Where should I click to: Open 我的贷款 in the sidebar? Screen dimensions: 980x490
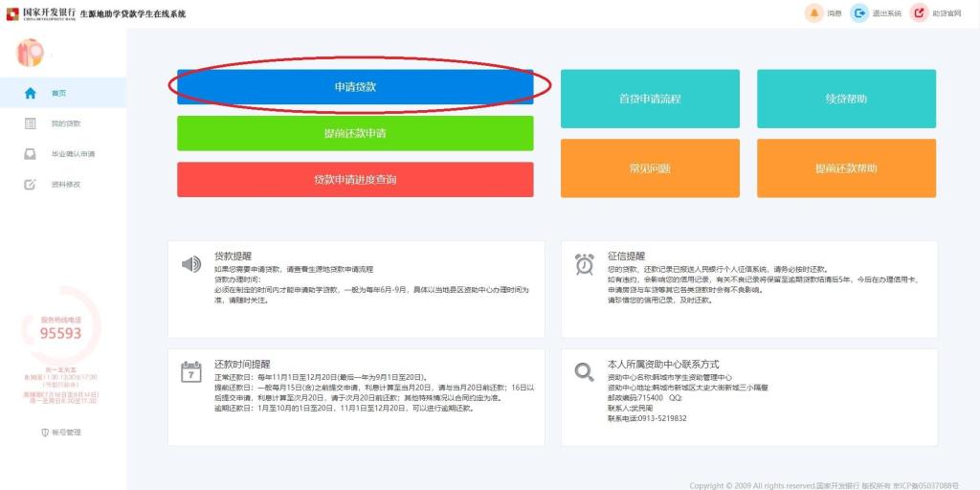tap(65, 123)
